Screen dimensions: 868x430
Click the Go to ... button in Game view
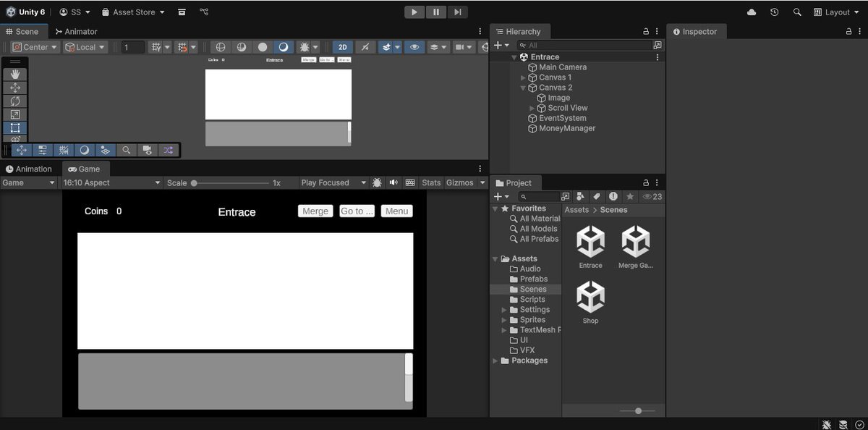point(357,211)
